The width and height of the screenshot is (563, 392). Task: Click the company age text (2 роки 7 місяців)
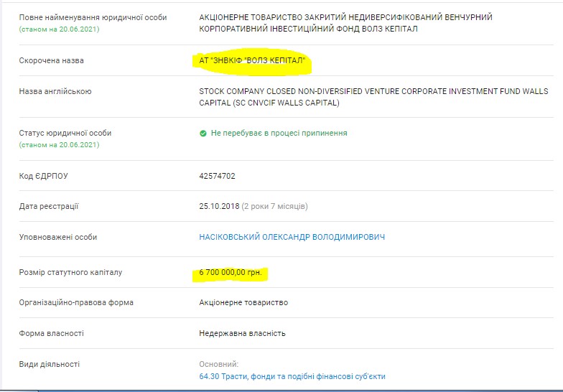coord(274,207)
